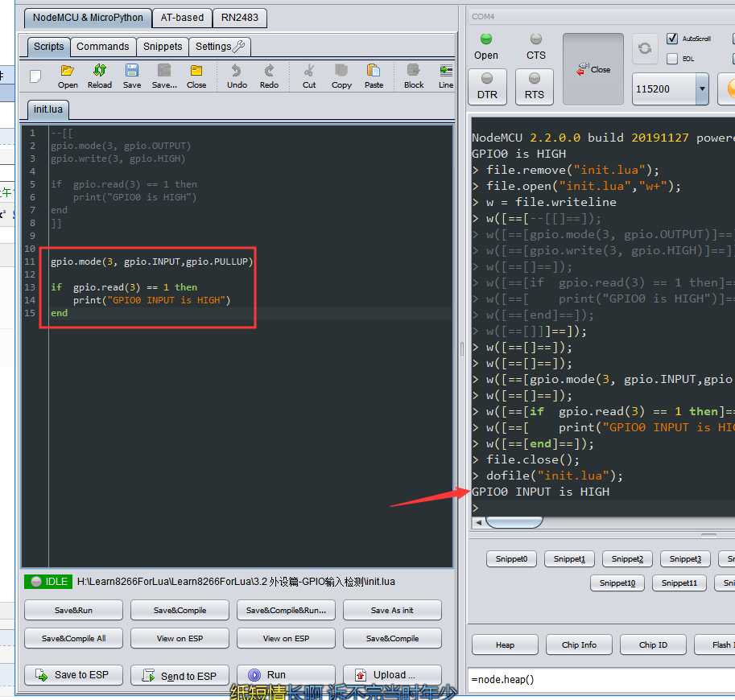Viewport: 735px width, 700px height.
Task: Switch to NodeMCU & MicroPython tab
Action: 88,18
